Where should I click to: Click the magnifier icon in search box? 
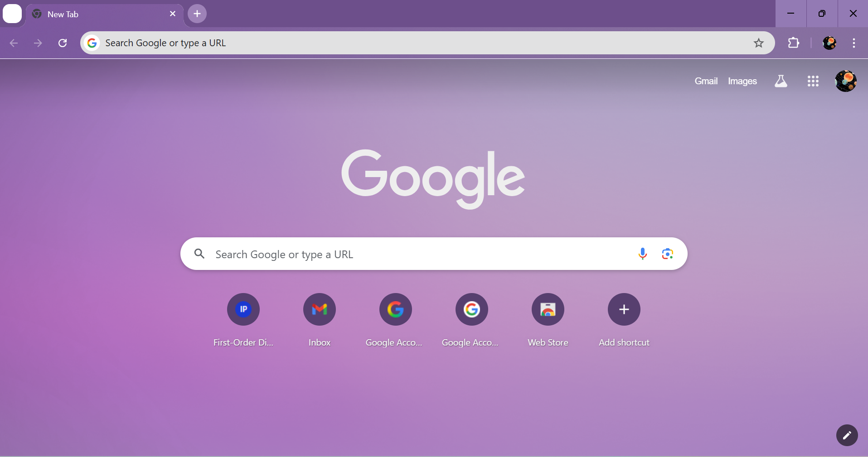[199, 254]
